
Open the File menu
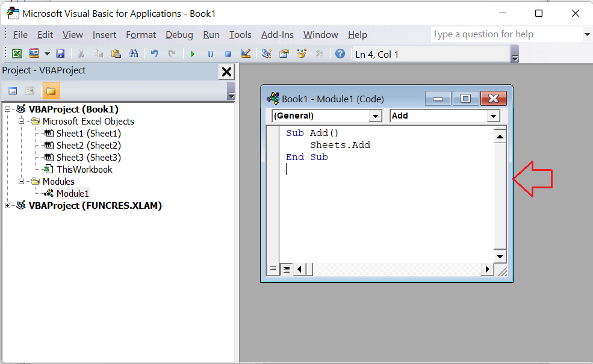20,35
